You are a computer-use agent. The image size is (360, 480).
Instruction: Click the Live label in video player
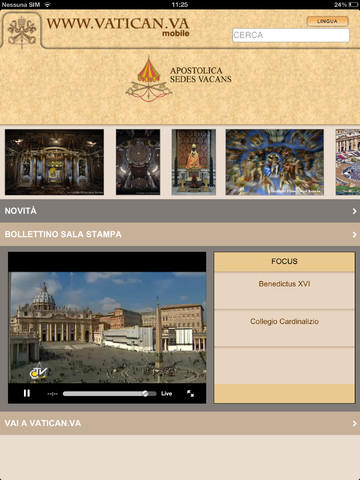(x=166, y=394)
